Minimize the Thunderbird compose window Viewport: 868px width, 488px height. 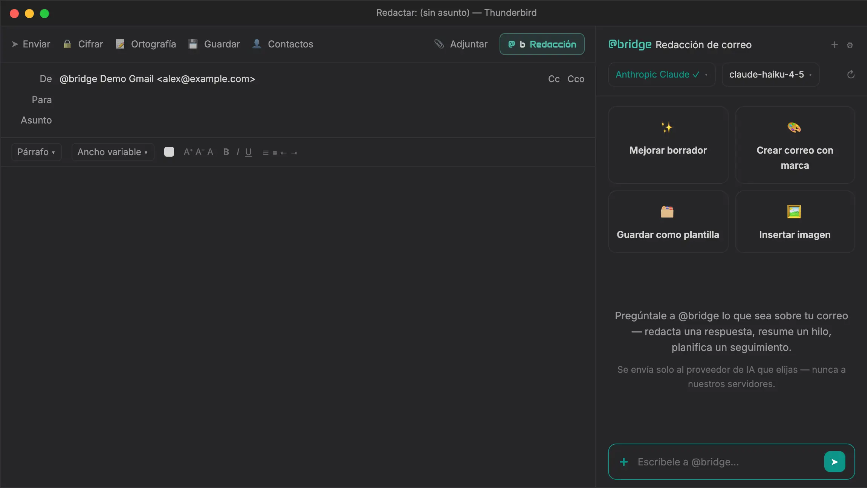click(29, 14)
